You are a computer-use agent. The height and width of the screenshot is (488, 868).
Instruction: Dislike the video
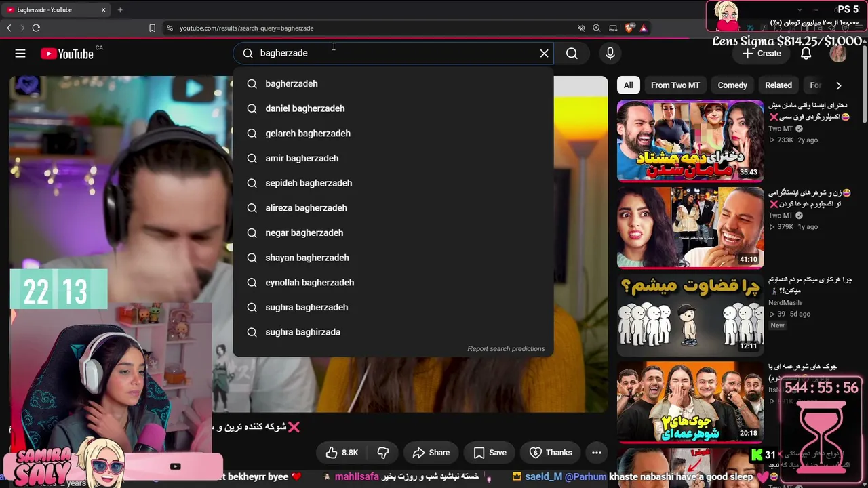[x=383, y=453]
